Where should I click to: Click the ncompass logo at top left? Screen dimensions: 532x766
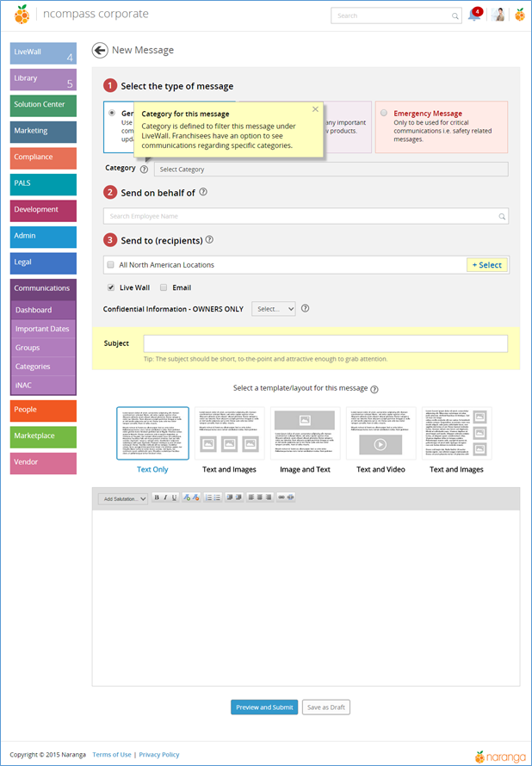22,15
